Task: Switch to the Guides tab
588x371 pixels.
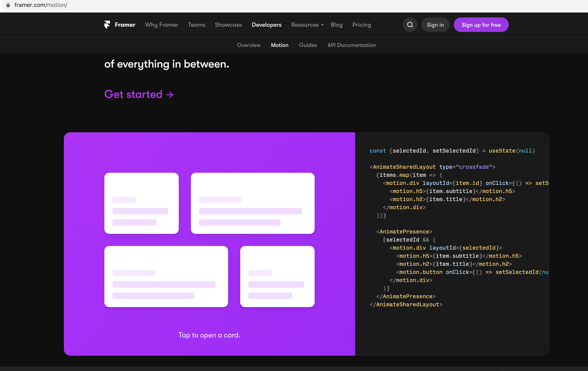Action: coord(308,45)
